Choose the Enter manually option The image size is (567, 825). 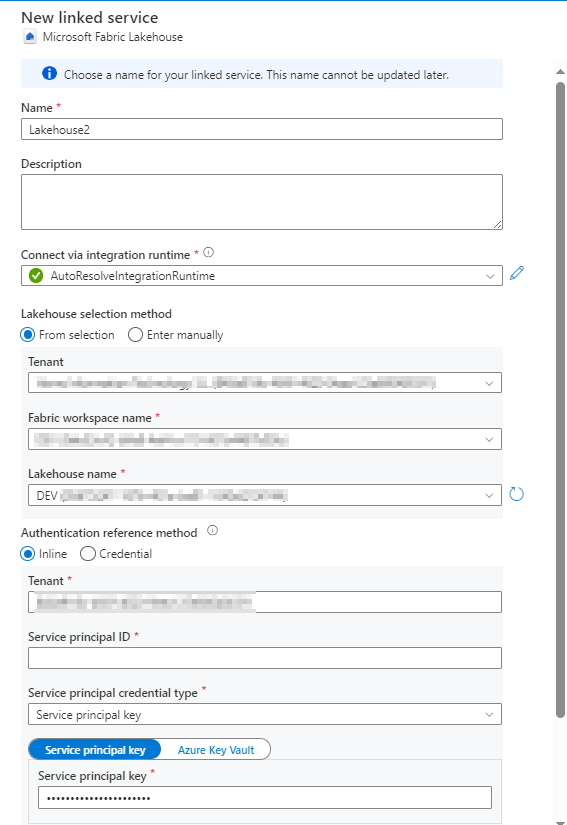[135, 335]
